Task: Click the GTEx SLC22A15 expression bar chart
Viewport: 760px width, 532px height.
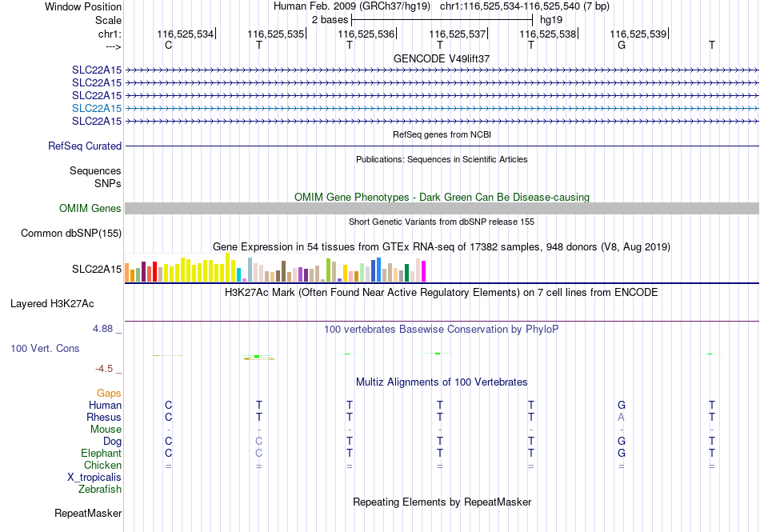Action: (275, 267)
